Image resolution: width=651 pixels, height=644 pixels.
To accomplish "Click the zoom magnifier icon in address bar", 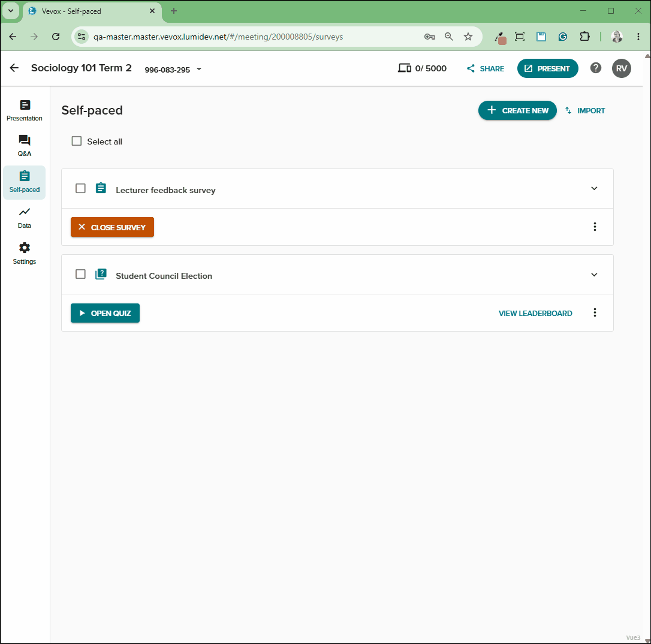I will click(449, 37).
